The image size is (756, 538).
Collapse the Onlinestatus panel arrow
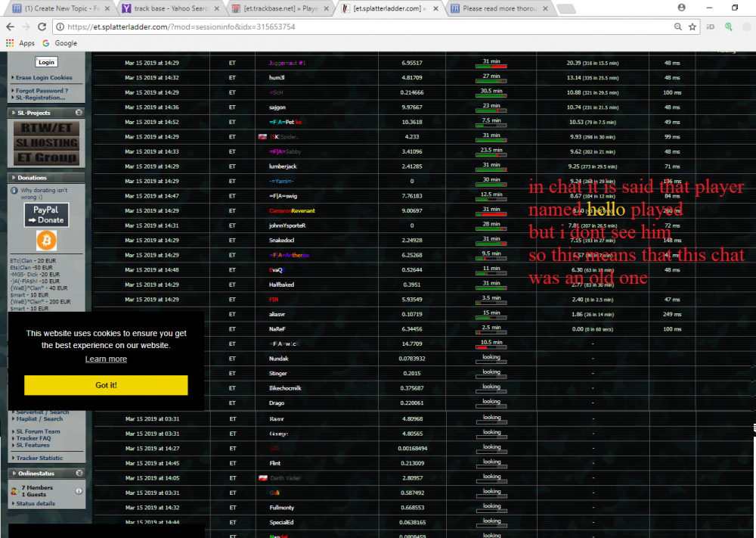tap(79, 473)
